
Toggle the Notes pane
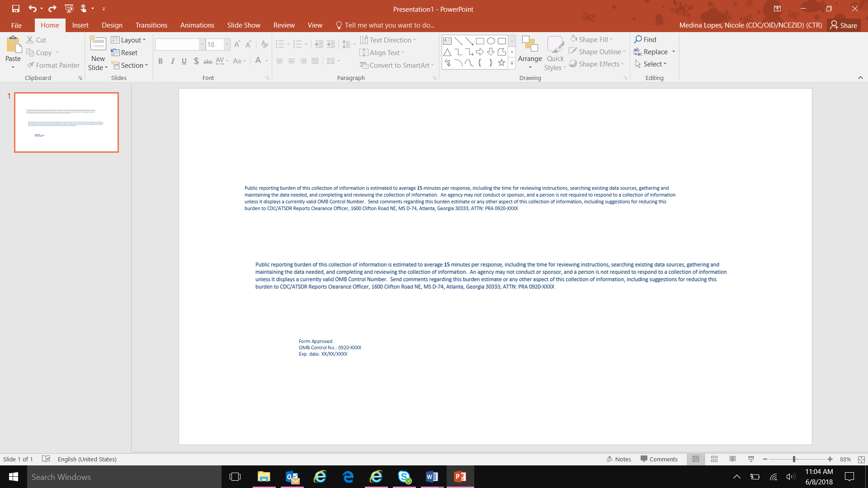point(618,459)
